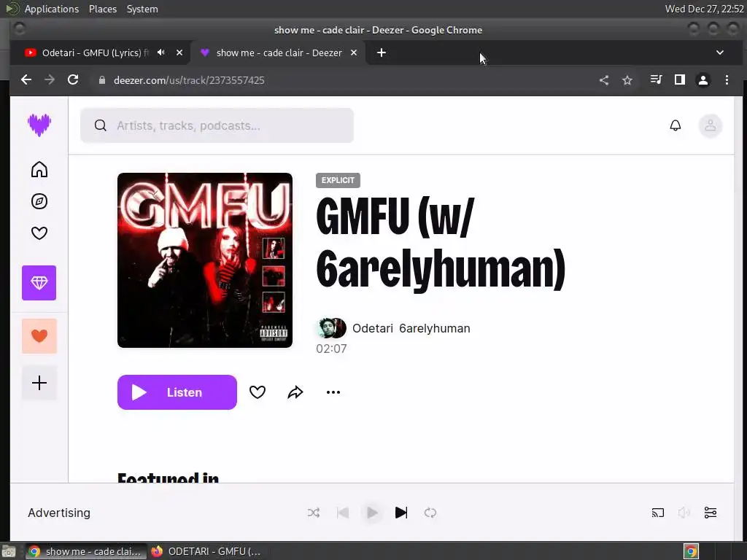The image size is (747, 560).
Task: Bookmark this page with star
Action: 627,80
